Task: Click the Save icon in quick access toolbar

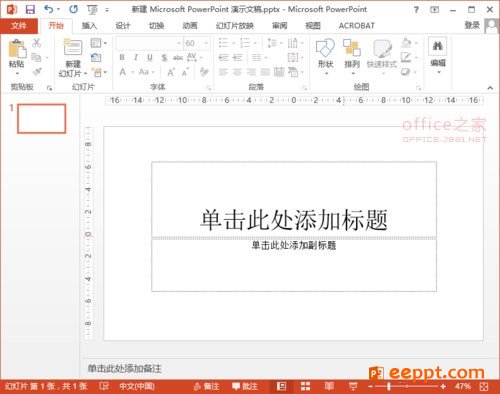Action: coord(30,9)
